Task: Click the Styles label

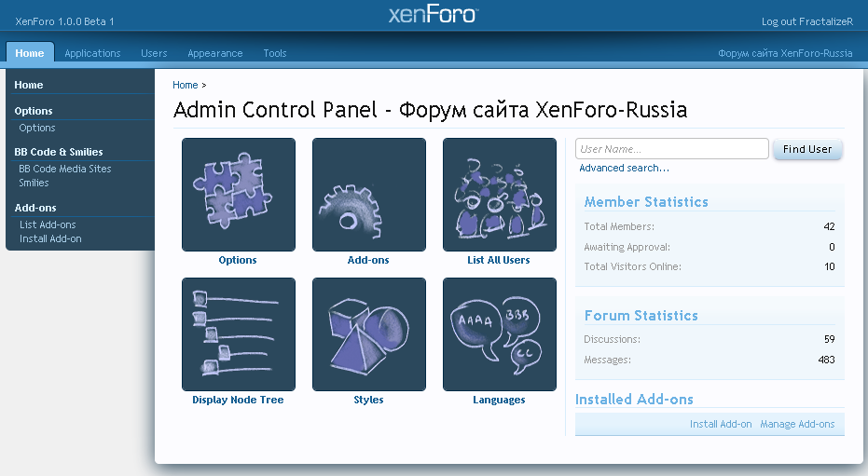Action: [368, 400]
